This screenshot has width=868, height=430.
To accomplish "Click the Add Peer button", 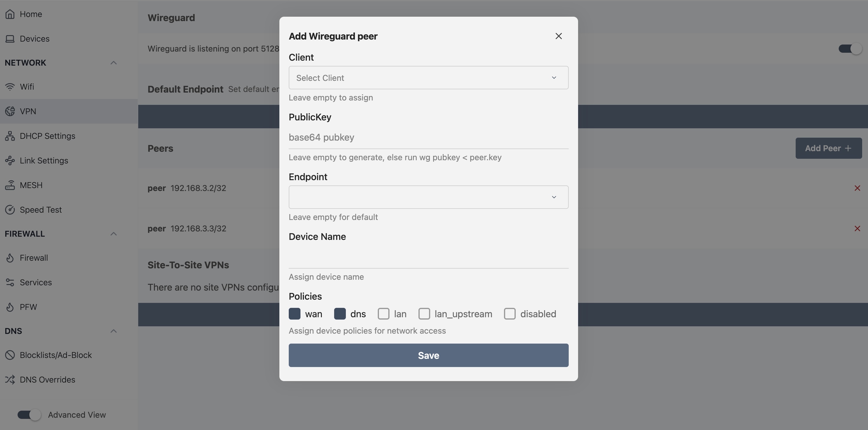I will coord(828,148).
